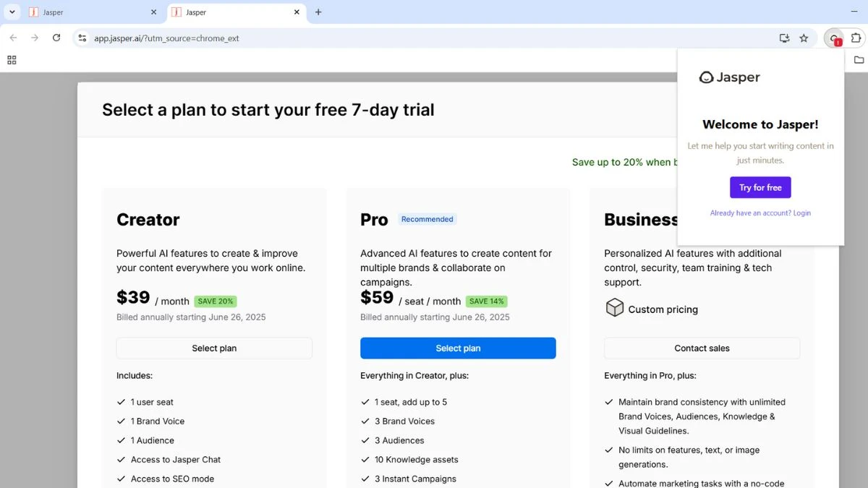Select plan for Creator
868x488 pixels.
tap(214, 348)
